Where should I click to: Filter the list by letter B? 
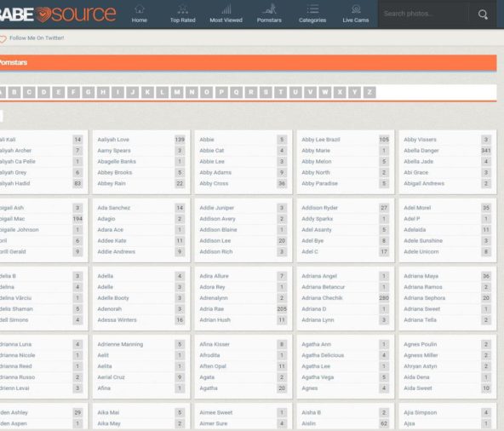click(14, 92)
